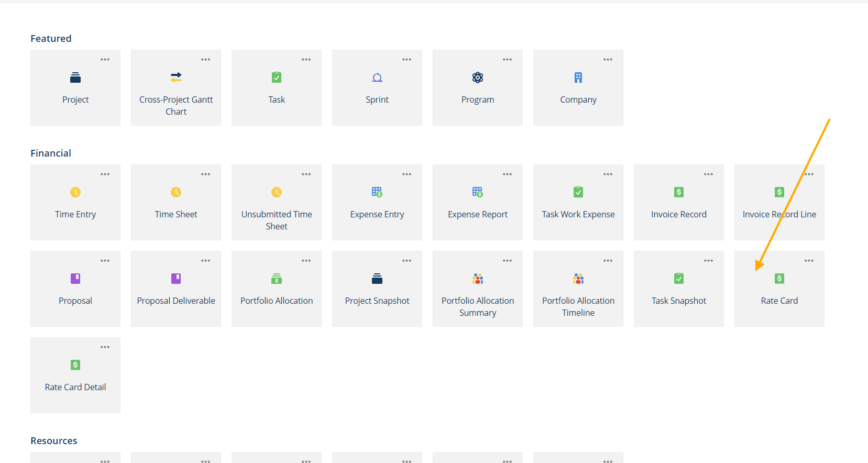The width and height of the screenshot is (868, 463).
Task: Open the Invoice Record label
Action: click(679, 214)
